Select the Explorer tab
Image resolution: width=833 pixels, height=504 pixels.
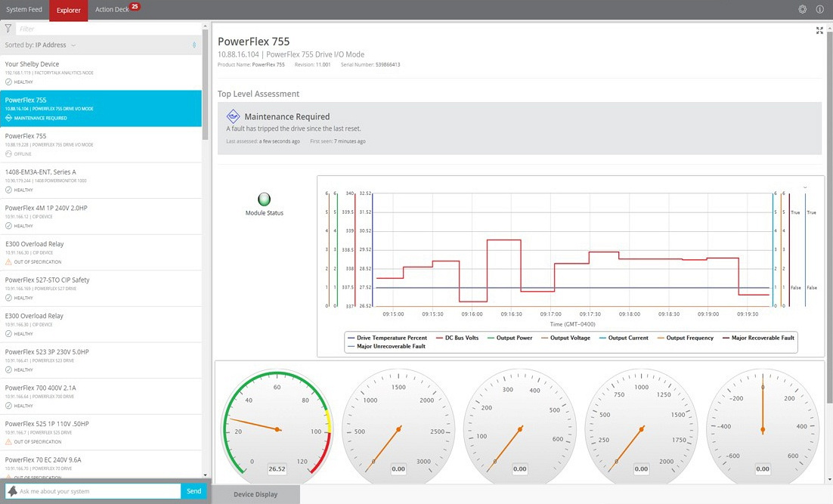point(69,10)
